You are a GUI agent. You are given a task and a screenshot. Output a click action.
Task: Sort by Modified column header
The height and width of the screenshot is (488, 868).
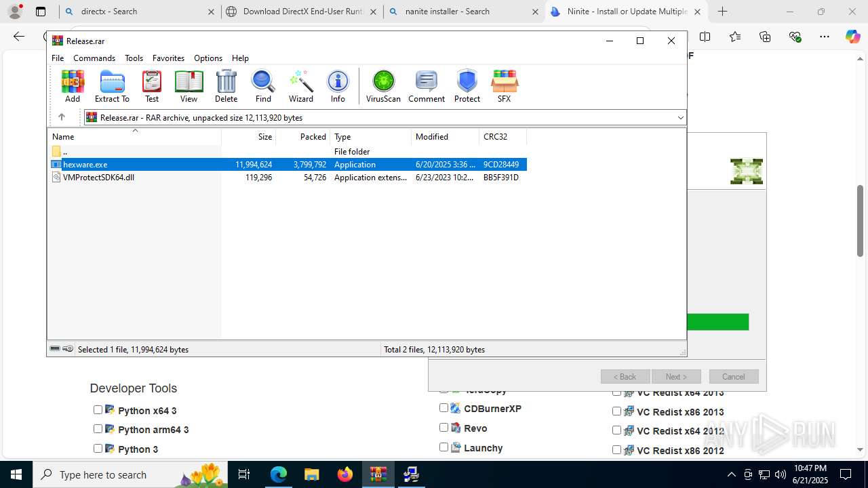click(446, 136)
